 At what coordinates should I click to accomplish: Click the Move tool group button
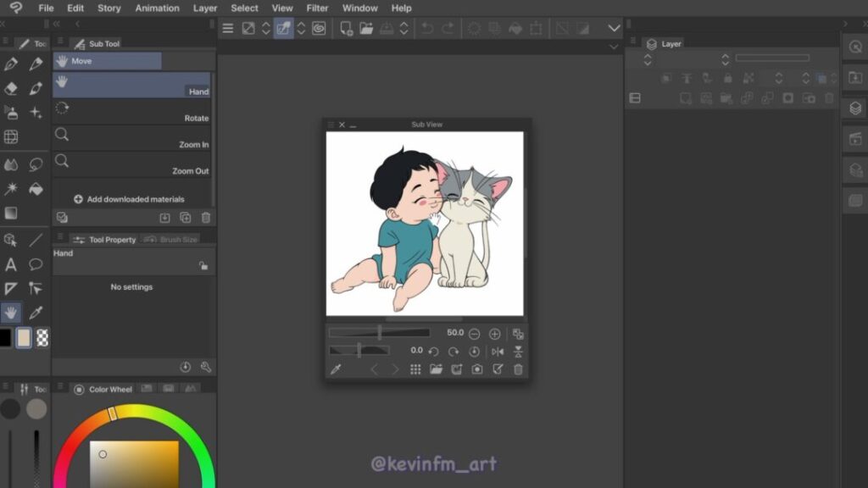point(107,61)
